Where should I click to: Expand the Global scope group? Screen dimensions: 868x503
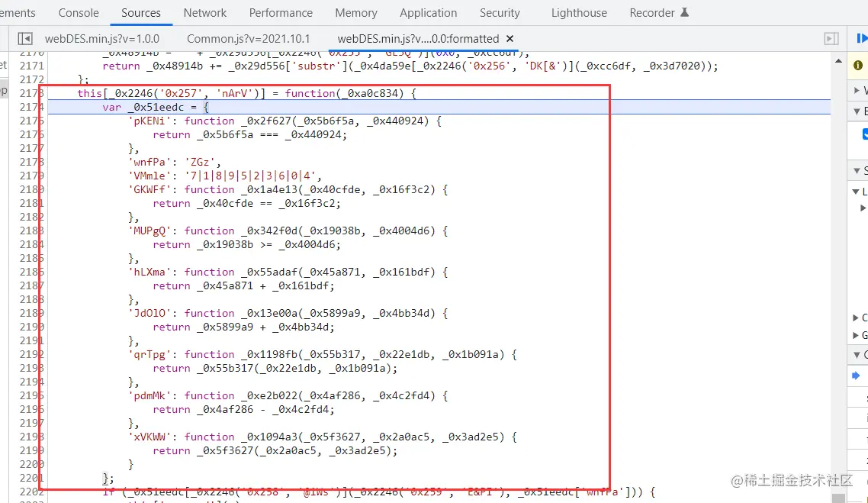coord(856,335)
